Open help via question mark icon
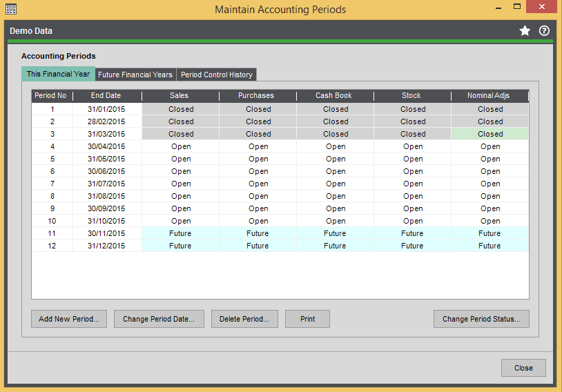Screen dimensions: 562x392 point(544,31)
